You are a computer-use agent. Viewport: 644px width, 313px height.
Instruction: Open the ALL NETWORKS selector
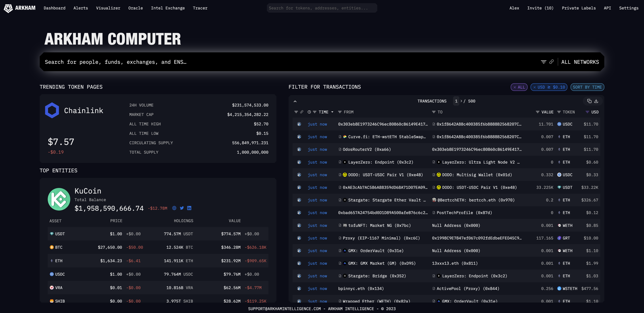tap(580, 62)
